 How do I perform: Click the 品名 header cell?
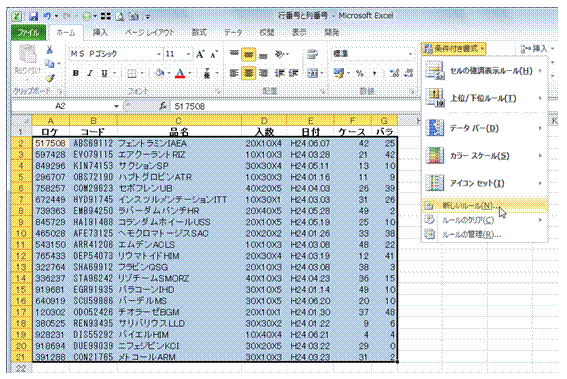[179, 132]
